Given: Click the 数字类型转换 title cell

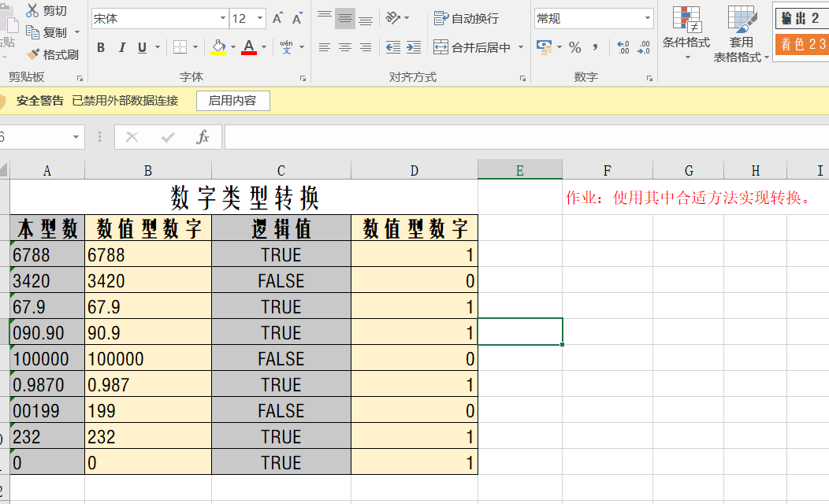Looking at the screenshot, I should point(243,197).
